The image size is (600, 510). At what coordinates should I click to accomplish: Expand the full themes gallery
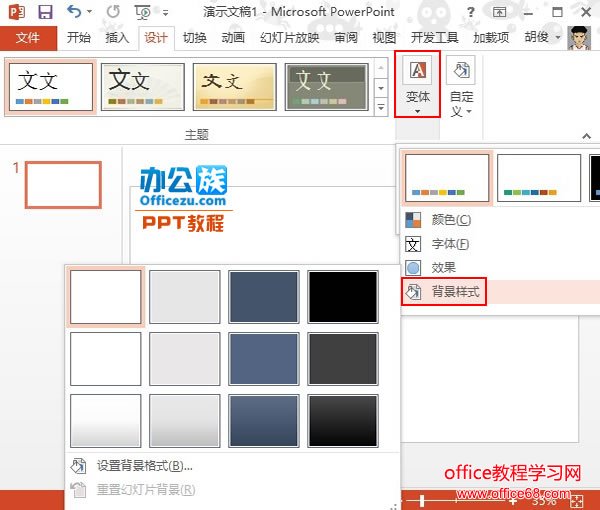click(381, 107)
